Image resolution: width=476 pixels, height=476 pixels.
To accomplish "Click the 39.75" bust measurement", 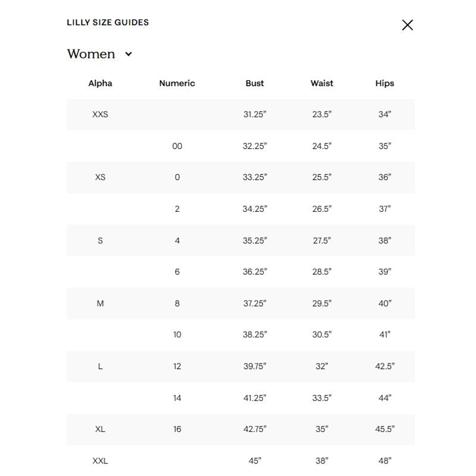I will (255, 366).
